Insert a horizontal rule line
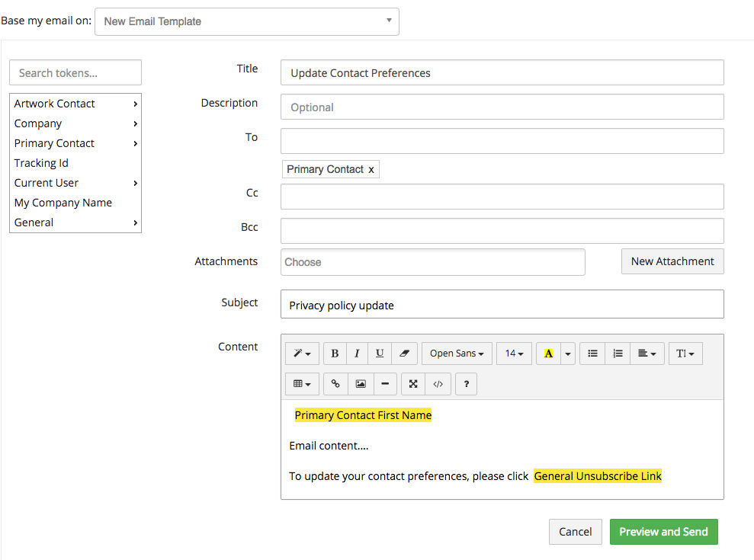 point(385,384)
